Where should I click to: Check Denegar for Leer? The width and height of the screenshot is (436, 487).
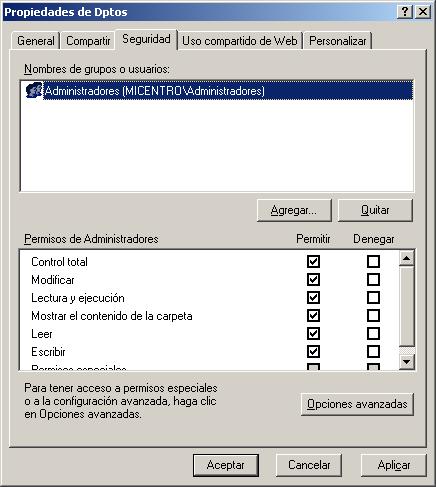[x=373, y=333]
